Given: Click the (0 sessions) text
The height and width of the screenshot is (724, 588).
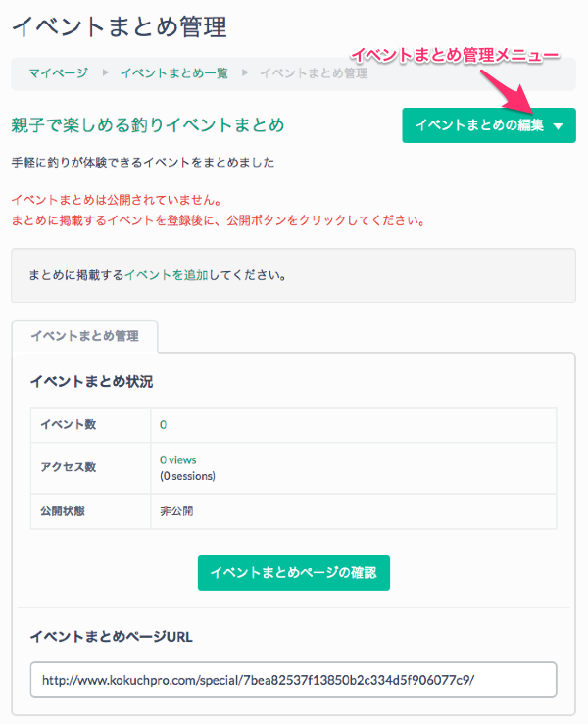Looking at the screenshot, I should tap(187, 476).
